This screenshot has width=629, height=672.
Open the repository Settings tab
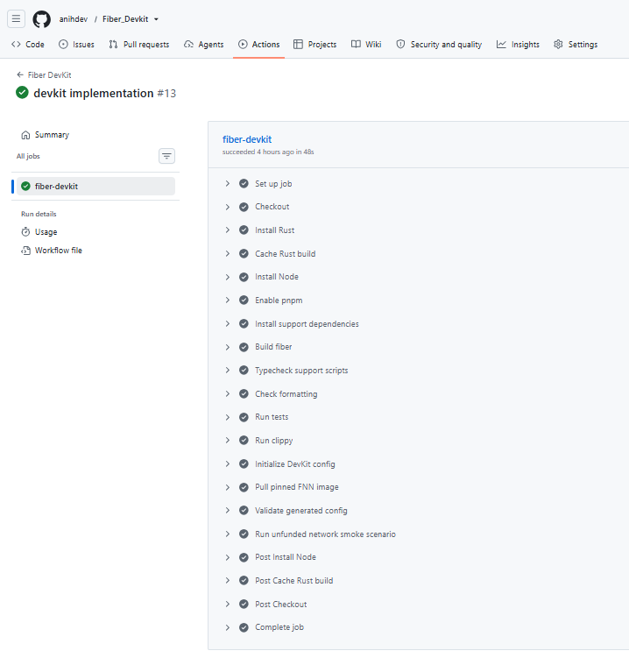coord(576,44)
